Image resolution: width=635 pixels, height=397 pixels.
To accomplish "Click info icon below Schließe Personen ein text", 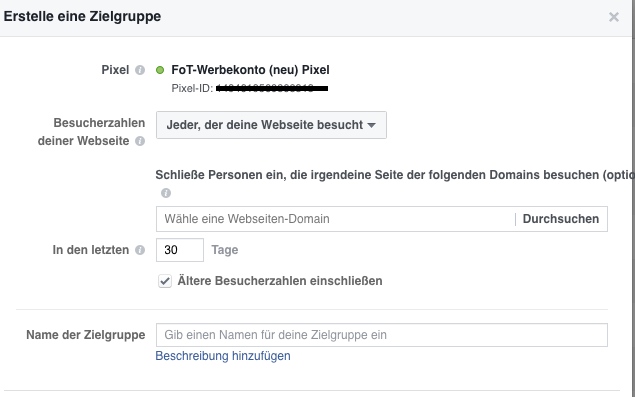I will pyautogui.click(x=166, y=193).
